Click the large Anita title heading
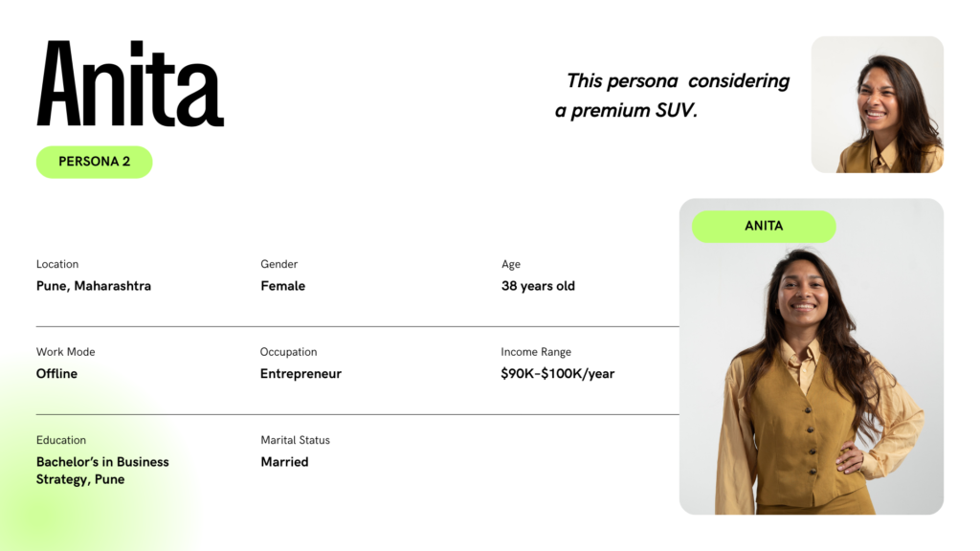This screenshot has width=980, height=551. point(130,85)
